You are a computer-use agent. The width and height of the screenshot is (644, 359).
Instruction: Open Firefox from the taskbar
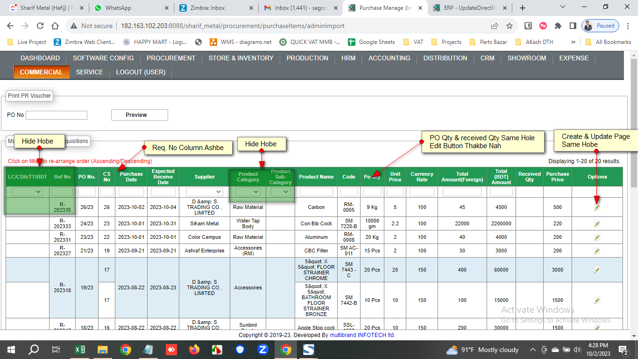click(x=194, y=350)
